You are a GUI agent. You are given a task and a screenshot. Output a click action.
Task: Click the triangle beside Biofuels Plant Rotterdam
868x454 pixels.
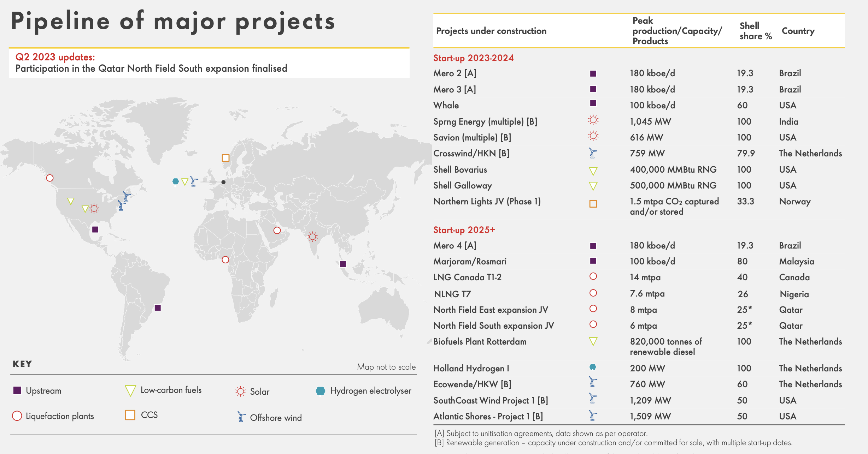tap(593, 341)
